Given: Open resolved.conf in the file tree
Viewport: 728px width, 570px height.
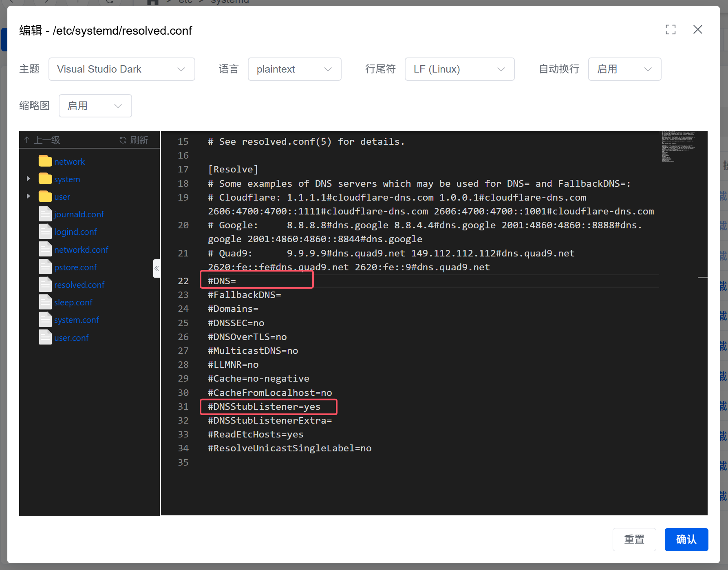Looking at the screenshot, I should (79, 285).
